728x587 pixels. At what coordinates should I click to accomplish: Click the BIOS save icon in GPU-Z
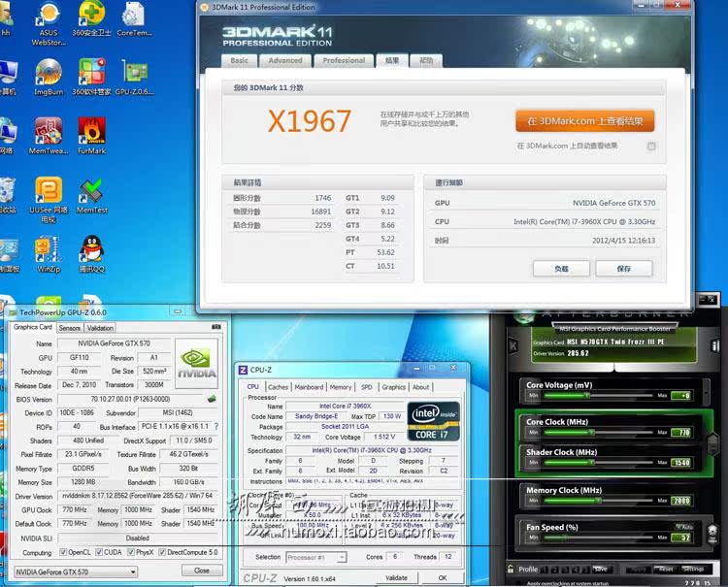coord(212,399)
